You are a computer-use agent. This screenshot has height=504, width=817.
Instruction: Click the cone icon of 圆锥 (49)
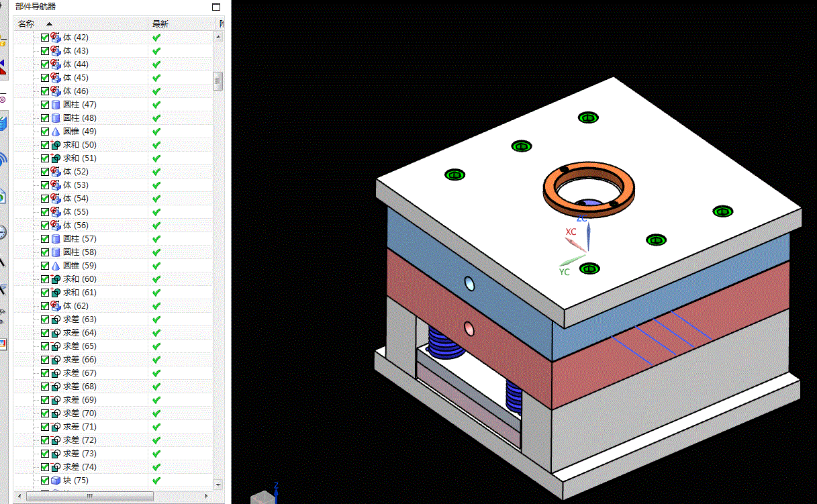56,132
